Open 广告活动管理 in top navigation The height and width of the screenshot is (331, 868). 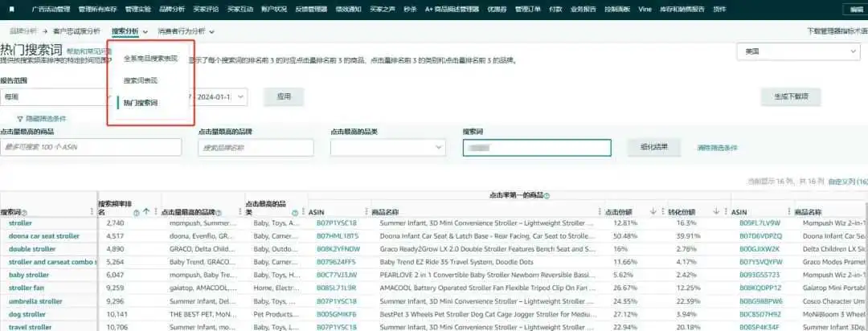point(51,10)
